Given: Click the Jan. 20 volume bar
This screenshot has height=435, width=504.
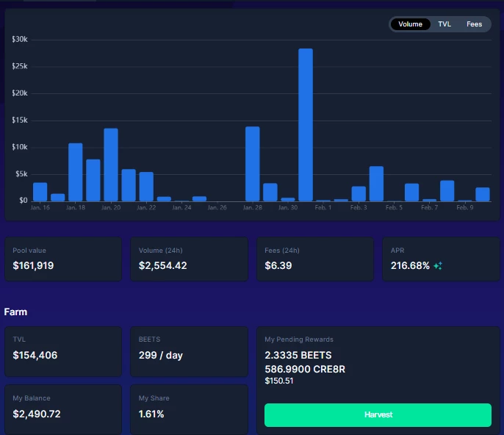Looking at the screenshot, I should coord(111,165).
